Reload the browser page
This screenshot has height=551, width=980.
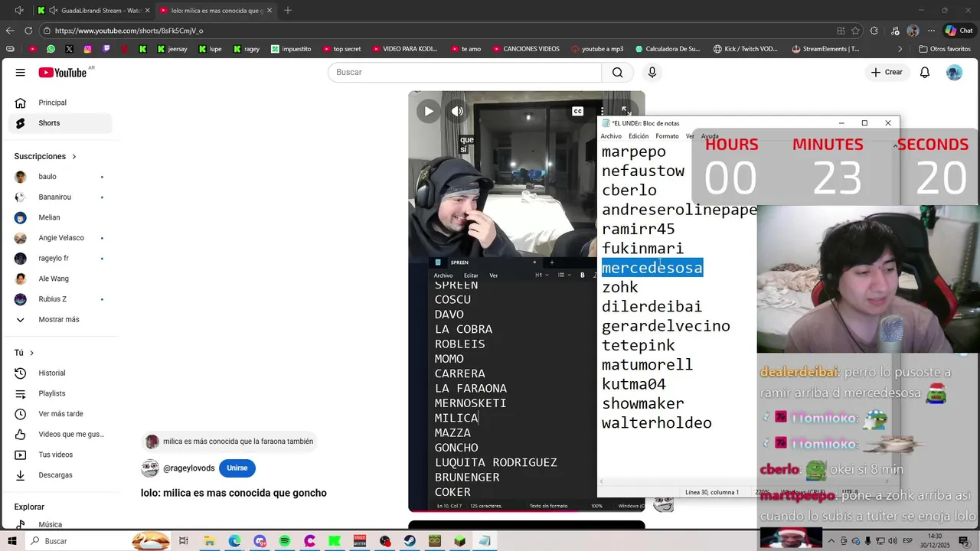(28, 31)
